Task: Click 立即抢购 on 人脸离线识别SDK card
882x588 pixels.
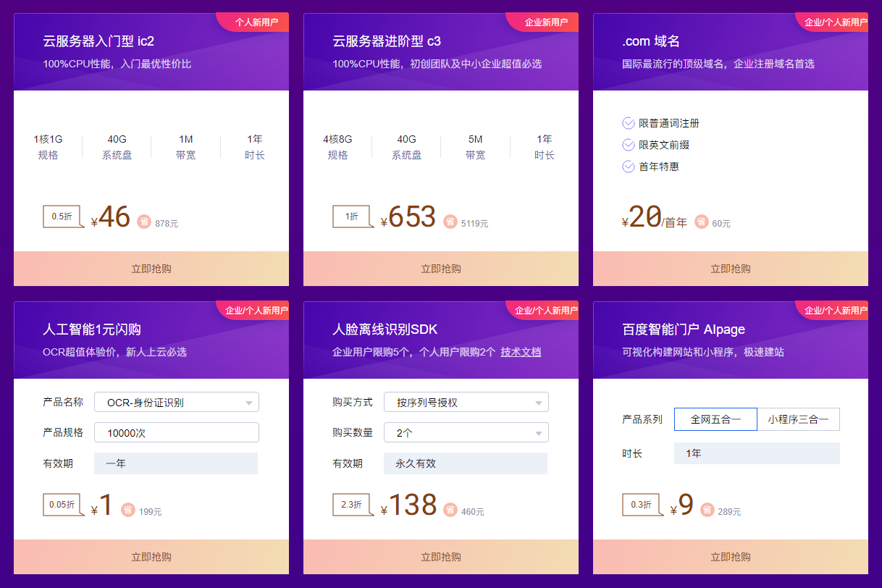Action: (441, 557)
